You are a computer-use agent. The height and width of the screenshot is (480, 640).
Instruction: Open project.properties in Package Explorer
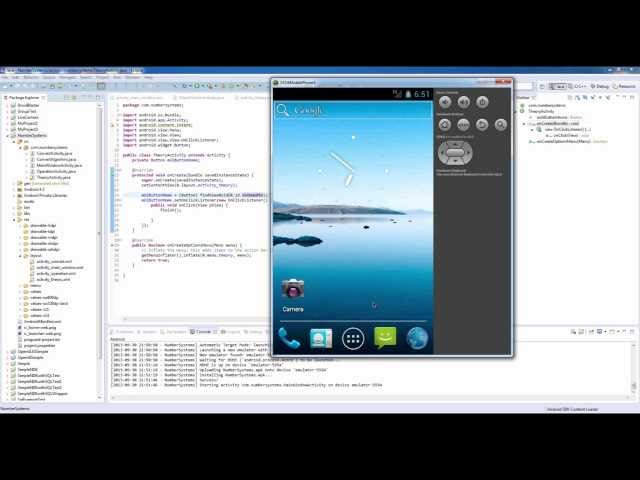point(39,345)
